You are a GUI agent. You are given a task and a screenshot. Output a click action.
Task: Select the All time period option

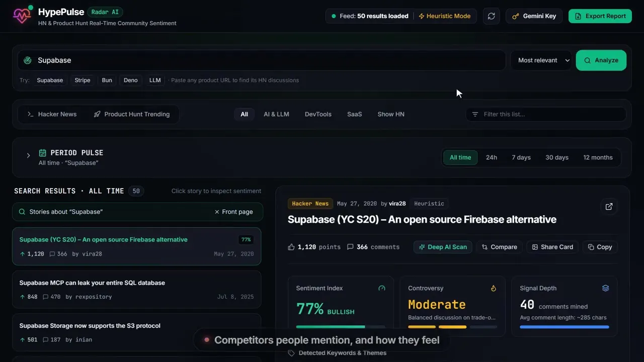click(x=460, y=157)
